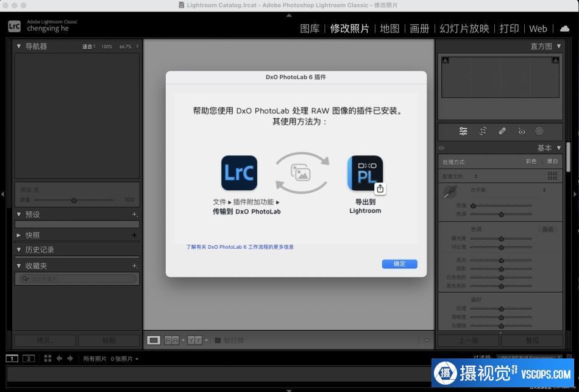
Task: Switch to the 图库 module
Action: (310, 29)
